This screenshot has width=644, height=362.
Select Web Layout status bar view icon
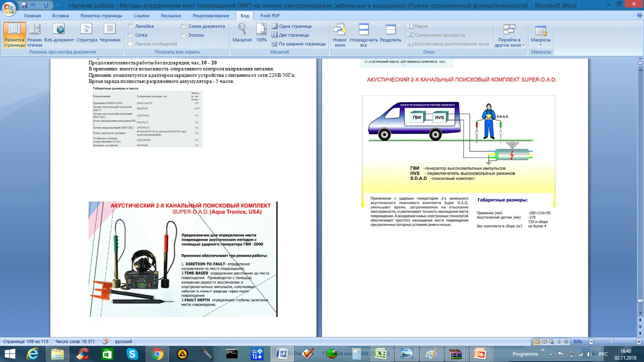pyautogui.click(x=551, y=341)
